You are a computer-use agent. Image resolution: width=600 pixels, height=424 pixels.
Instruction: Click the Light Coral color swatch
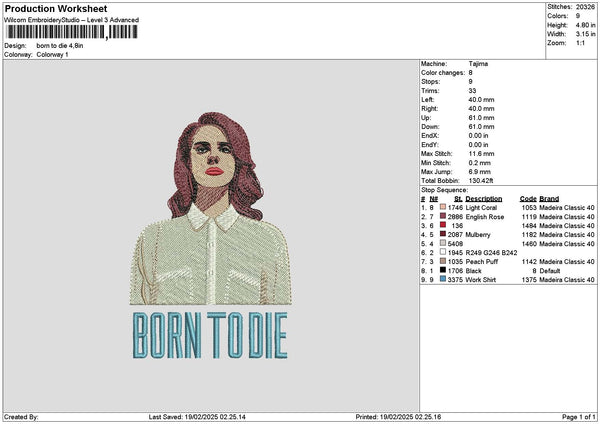pyautogui.click(x=442, y=207)
